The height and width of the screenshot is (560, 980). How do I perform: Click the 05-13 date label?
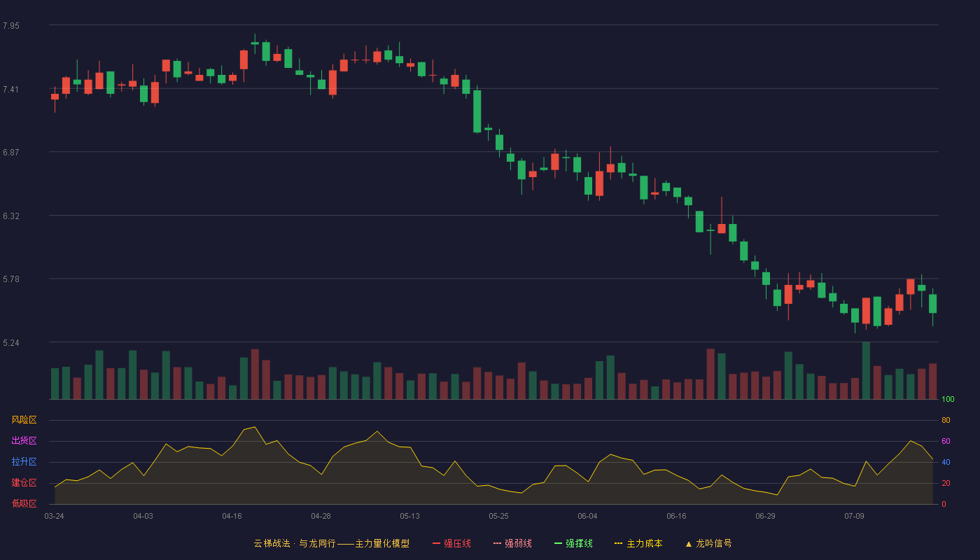409,516
